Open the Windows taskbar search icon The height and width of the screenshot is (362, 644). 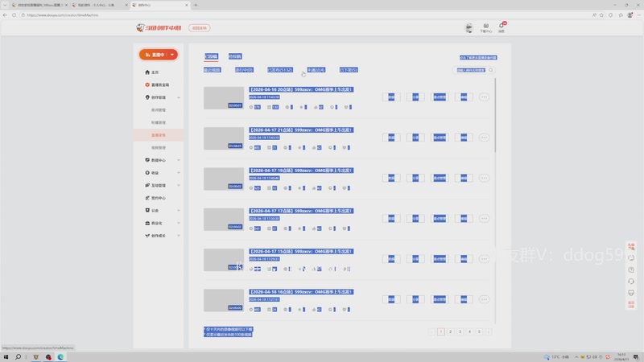(x=18, y=357)
